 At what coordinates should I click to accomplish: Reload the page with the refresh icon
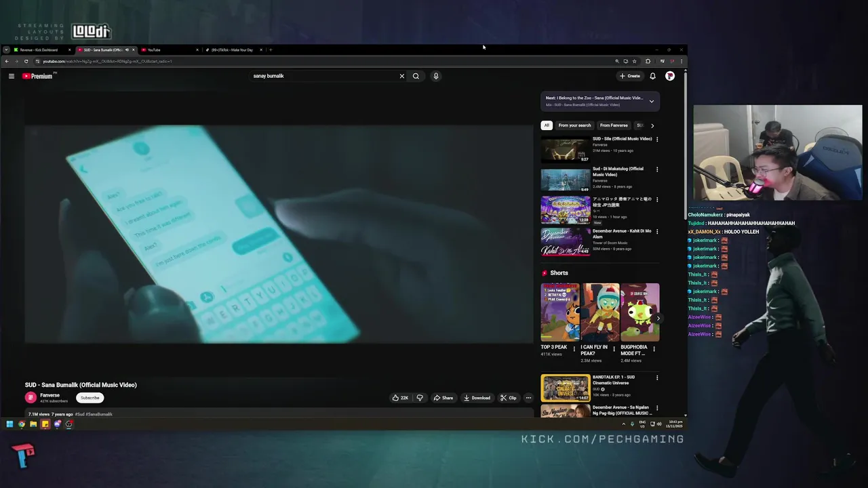click(x=26, y=61)
